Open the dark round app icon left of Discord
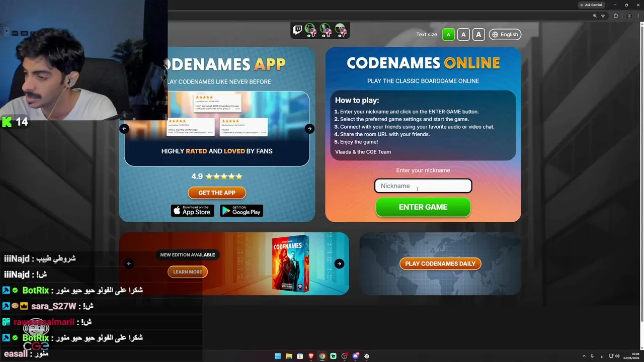 [x=344, y=356]
